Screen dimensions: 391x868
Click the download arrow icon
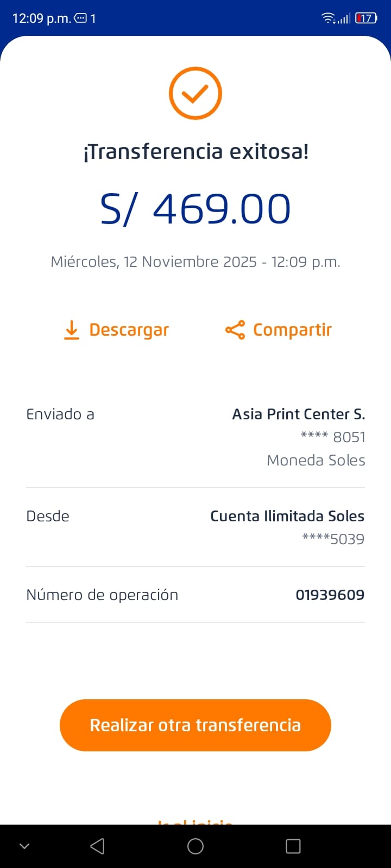pos(72,330)
